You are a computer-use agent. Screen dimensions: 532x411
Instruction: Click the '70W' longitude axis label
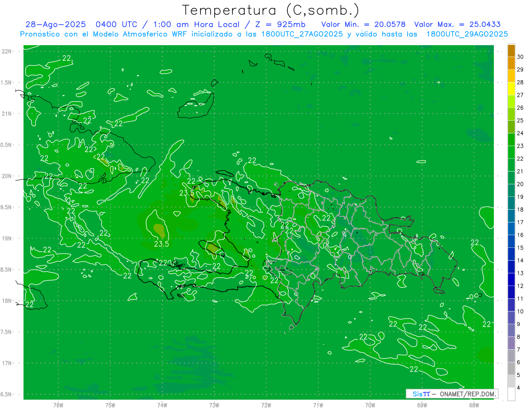pos(370,405)
